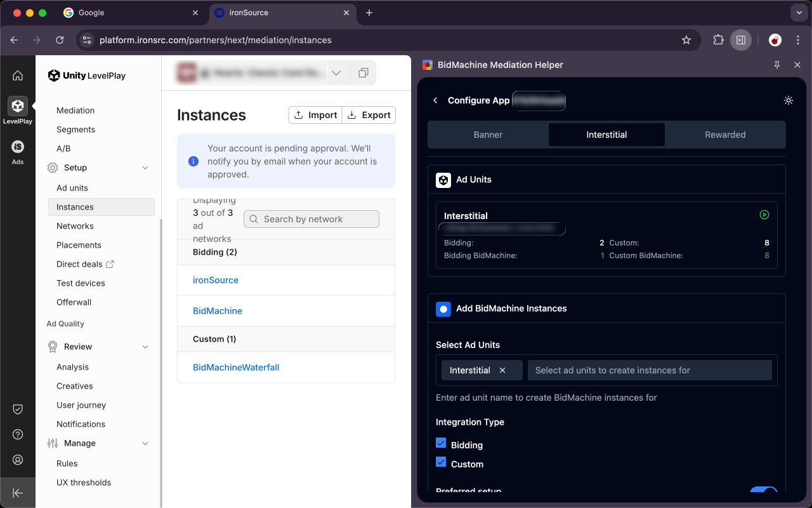Toggle light/dark theme sun icon
The image size is (812, 508).
[x=789, y=100]
